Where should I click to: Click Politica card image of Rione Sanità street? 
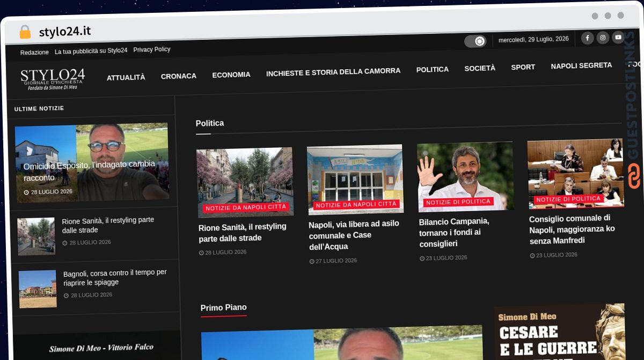coord(245,182)
